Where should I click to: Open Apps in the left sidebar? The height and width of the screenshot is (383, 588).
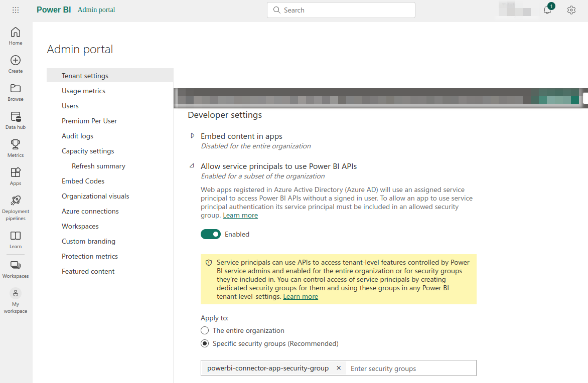[16, 177]
